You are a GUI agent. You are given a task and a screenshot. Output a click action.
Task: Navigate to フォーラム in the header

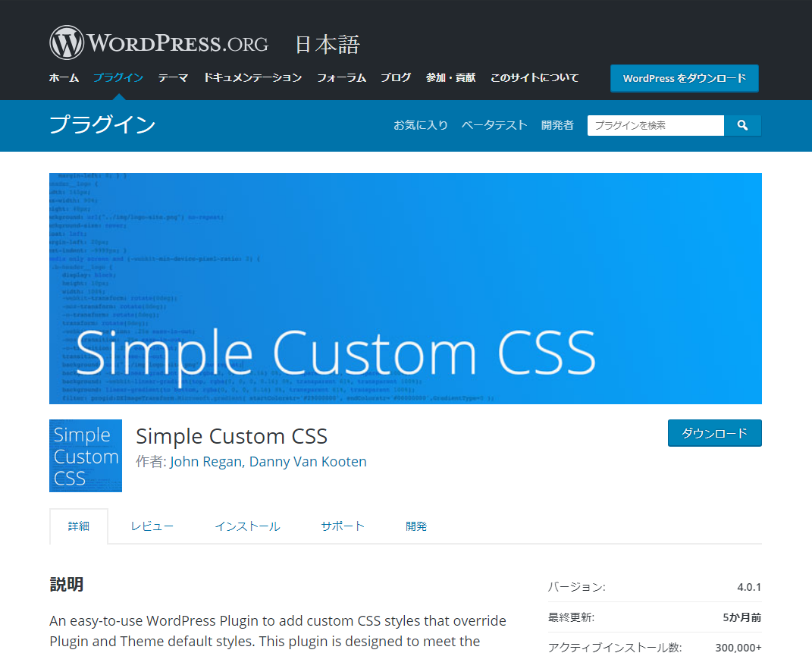[341, 77]
